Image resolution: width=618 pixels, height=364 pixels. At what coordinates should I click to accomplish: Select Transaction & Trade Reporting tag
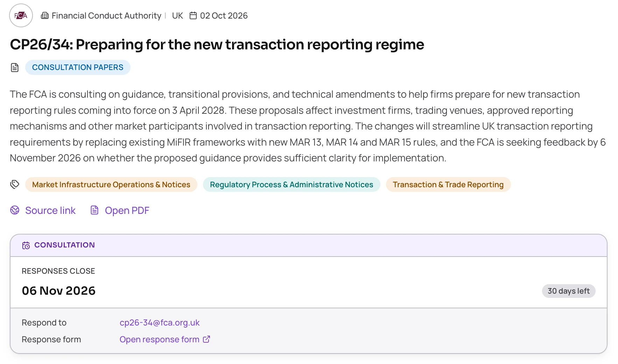(448, 184)
